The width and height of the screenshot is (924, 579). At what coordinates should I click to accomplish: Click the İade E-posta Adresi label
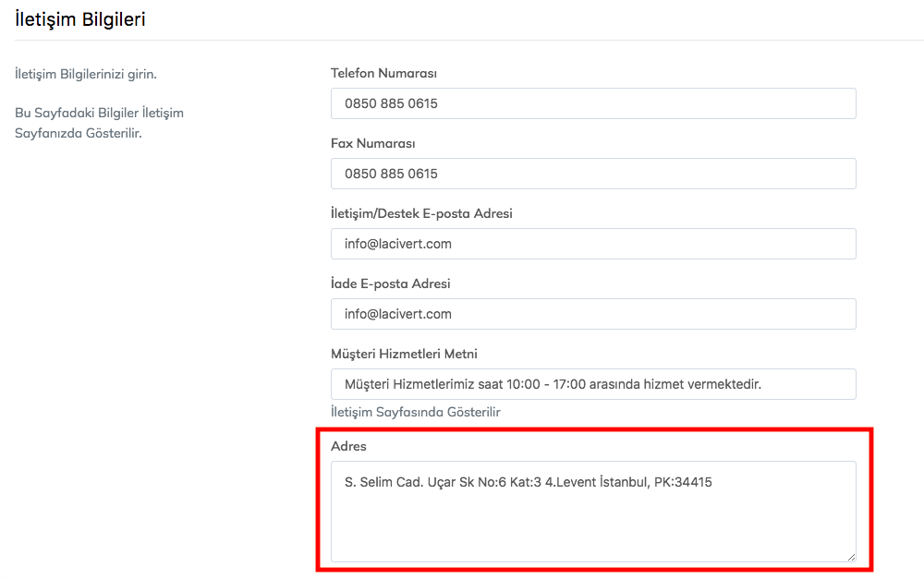click(390, 283)
